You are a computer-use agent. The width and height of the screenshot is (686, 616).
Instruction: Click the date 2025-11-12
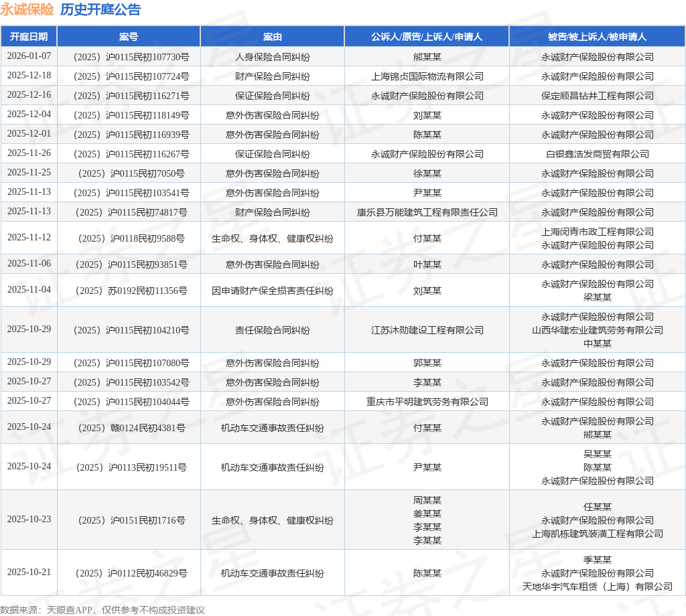click(29, 238)
